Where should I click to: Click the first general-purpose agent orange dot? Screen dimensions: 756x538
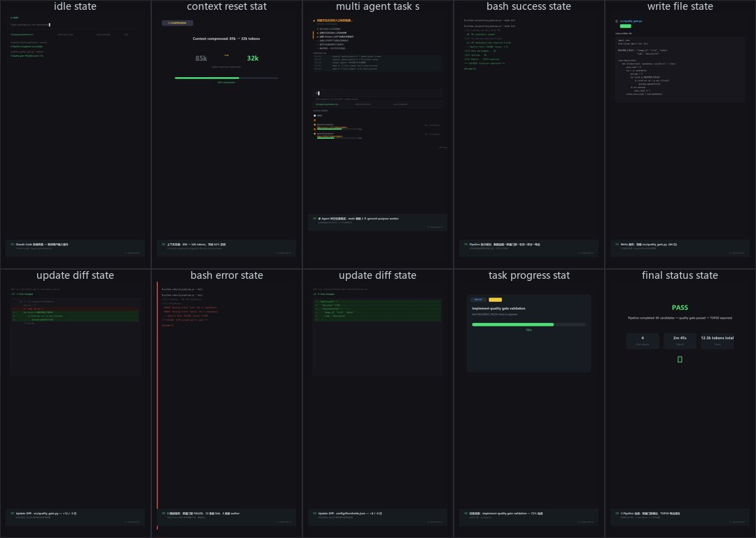tap(315, 125)
